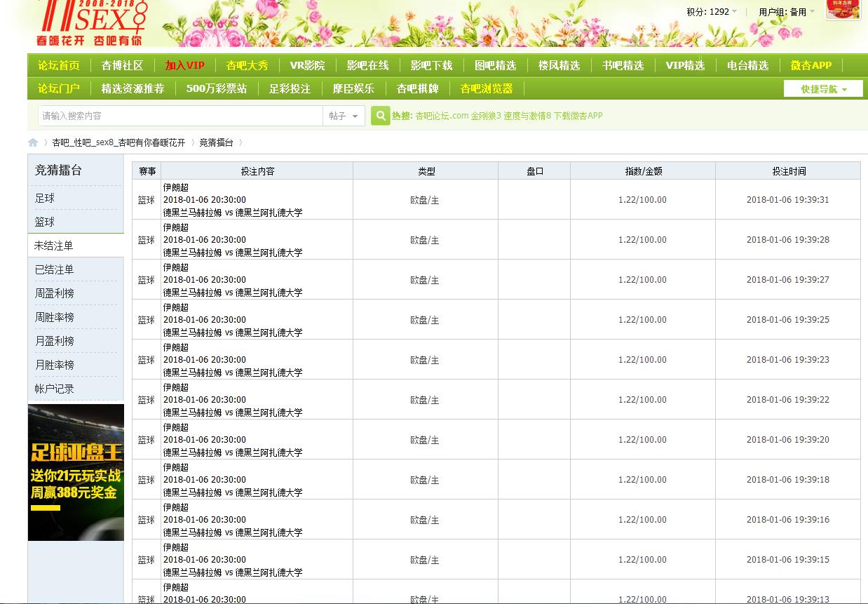
Task: Open the 周盈利榜 weekly profit ranking
Action: (x=54, y=294)
